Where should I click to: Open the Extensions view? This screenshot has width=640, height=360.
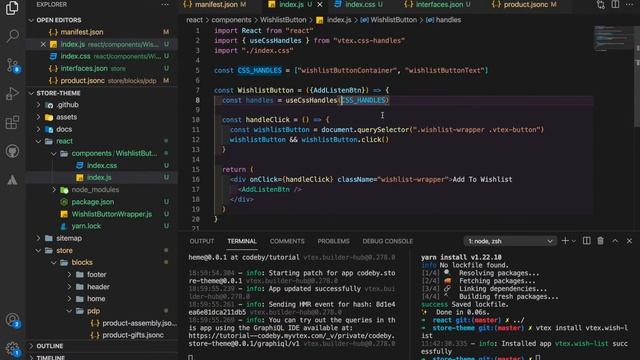pyautogui.click(x=12, y=122)
